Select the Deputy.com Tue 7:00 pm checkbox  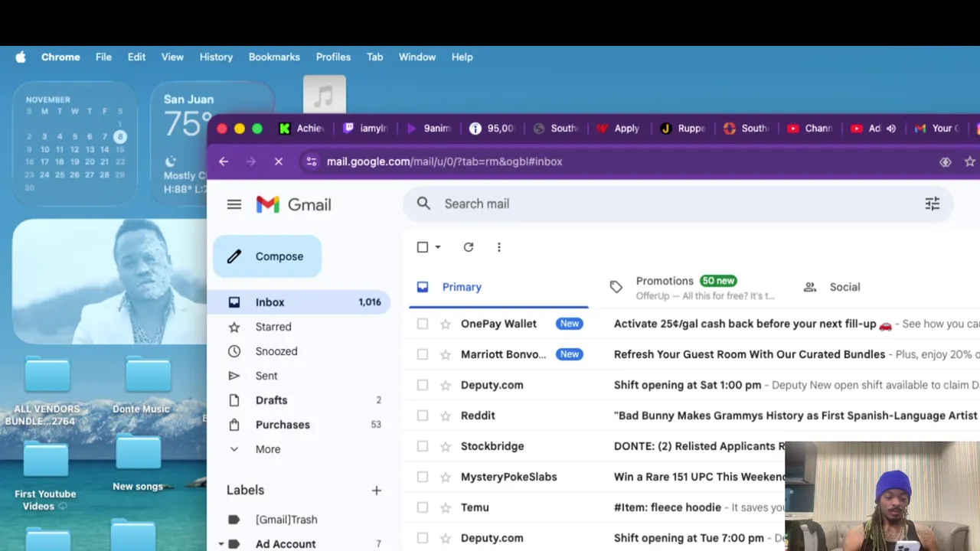pyautogui.click(x=423, y=538)
